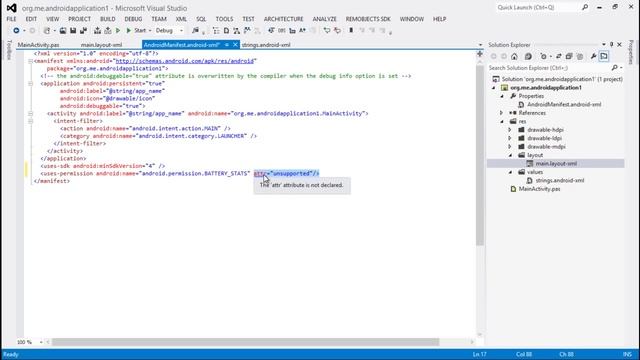Close the AndroidManifest.android-xml tab
Image resolution: width=640 pixels, height=360 pixels.
click(236, 45)
